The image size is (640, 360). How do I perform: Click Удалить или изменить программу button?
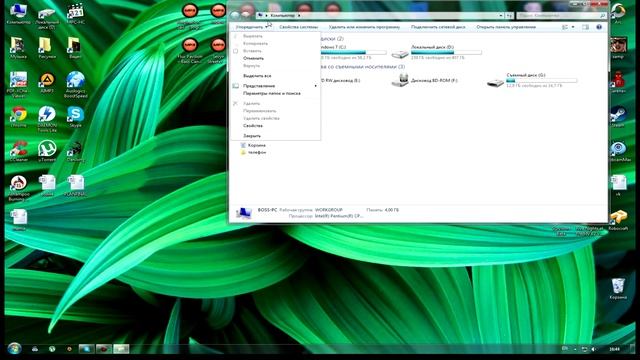click(364, 27)
